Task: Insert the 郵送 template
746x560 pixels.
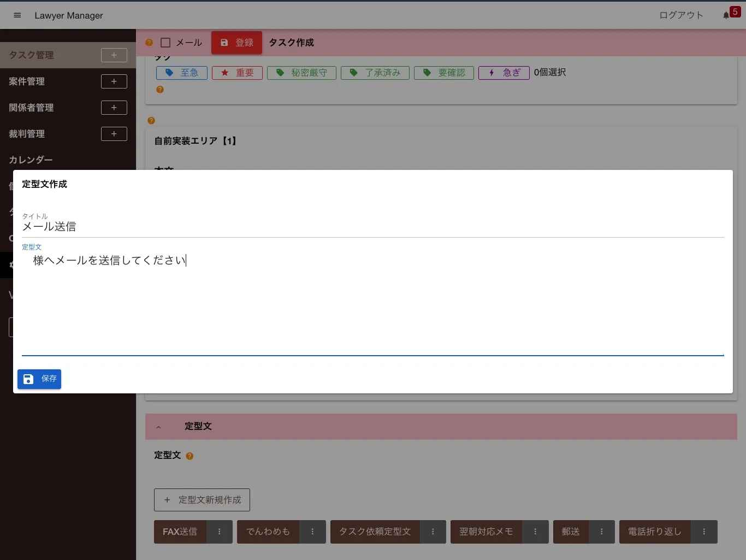Action: point(571,532)
